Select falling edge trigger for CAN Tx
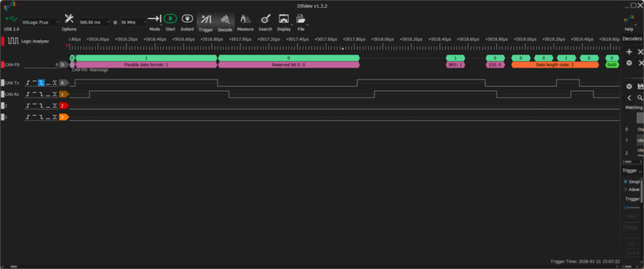 click(42, 83)
